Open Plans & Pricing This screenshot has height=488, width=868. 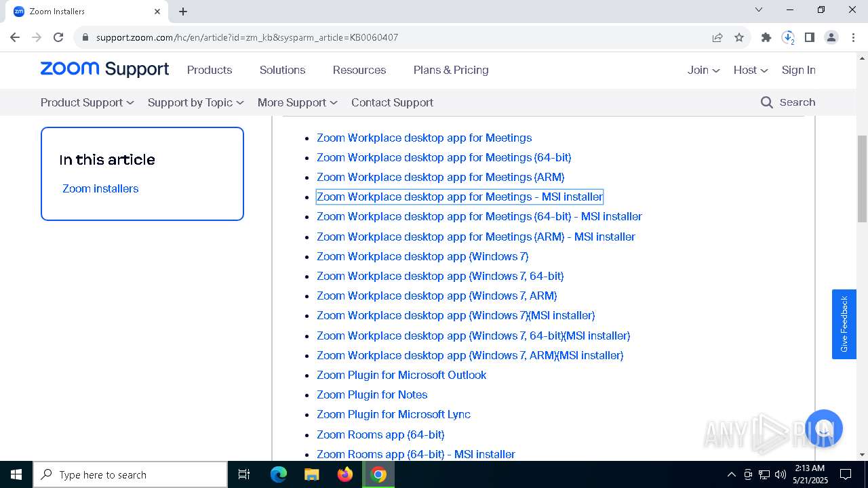point(451,70)
